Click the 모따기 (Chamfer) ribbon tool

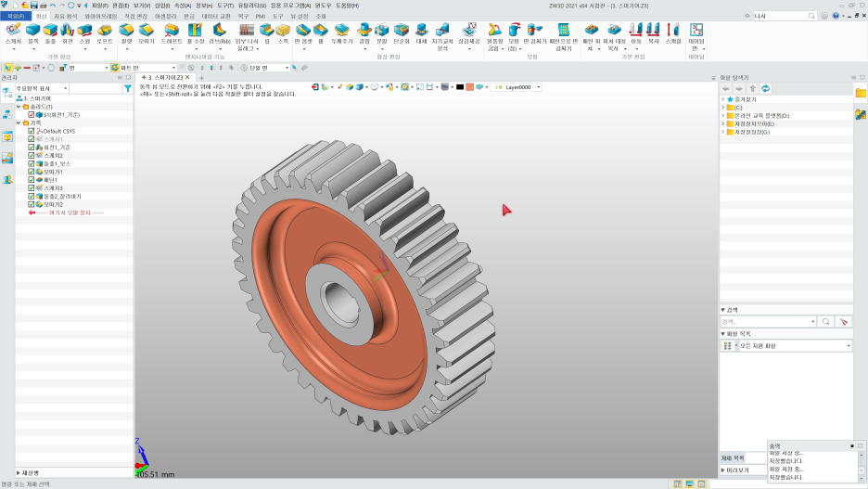pyautogui.click(x=147, y=33)
